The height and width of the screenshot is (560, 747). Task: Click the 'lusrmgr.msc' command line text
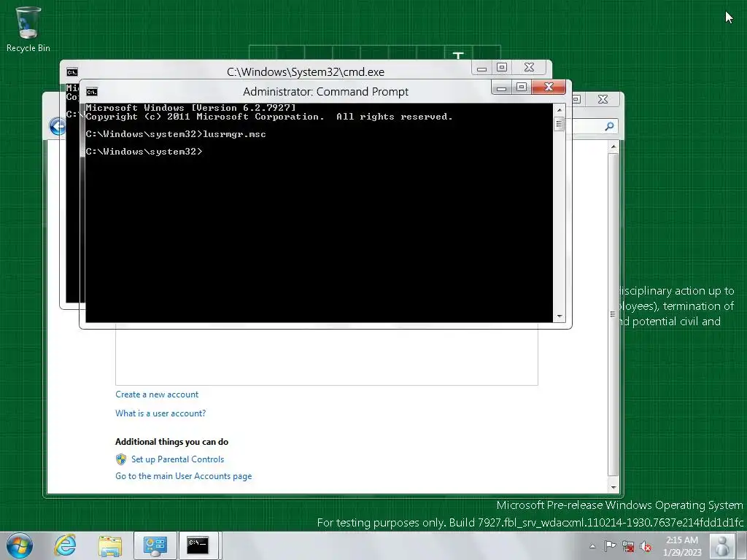tap(234, 134)
